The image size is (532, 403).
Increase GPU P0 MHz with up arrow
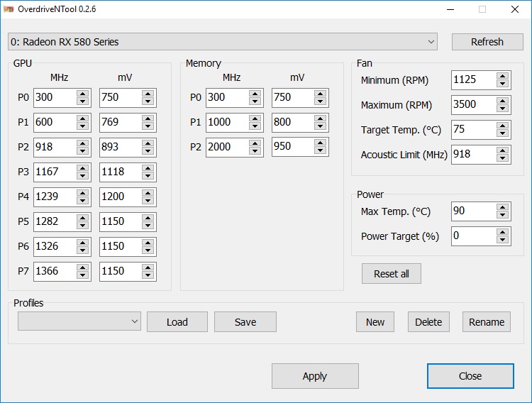pyautogui.click(x=82, y=94)
